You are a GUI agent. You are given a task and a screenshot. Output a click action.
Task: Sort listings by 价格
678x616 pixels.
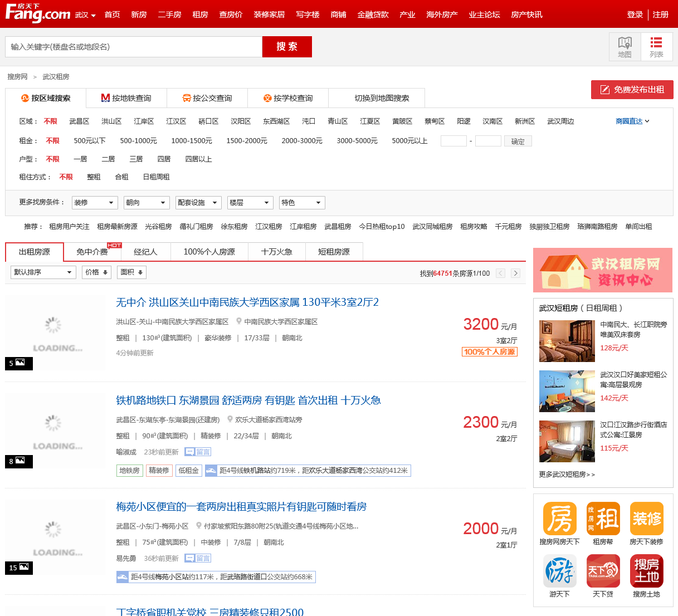96,272
